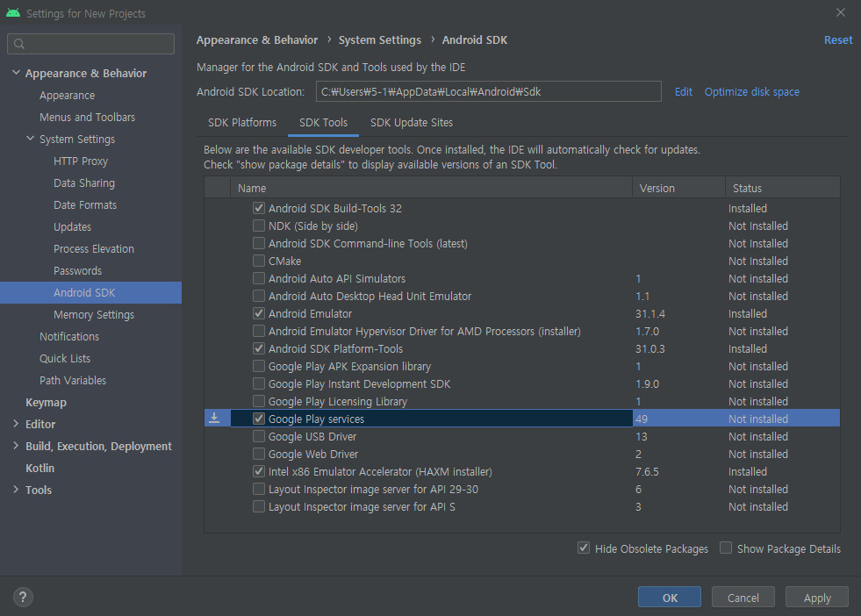Image resolution: width=861 pixels, height=616 pixels.
Task: Tick the CMake checkbox
Action: (259, 261)
